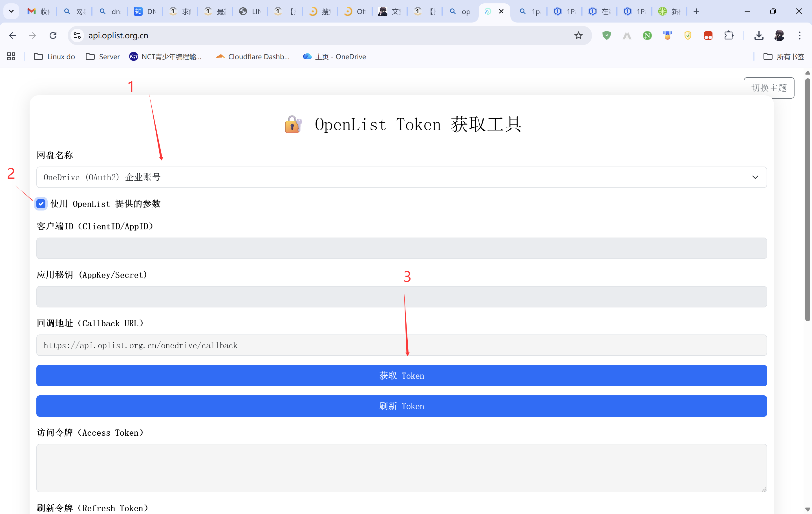This screenshot has width=812, height=514.
Task: Click the 刷新 Token button
Action: 401,406
